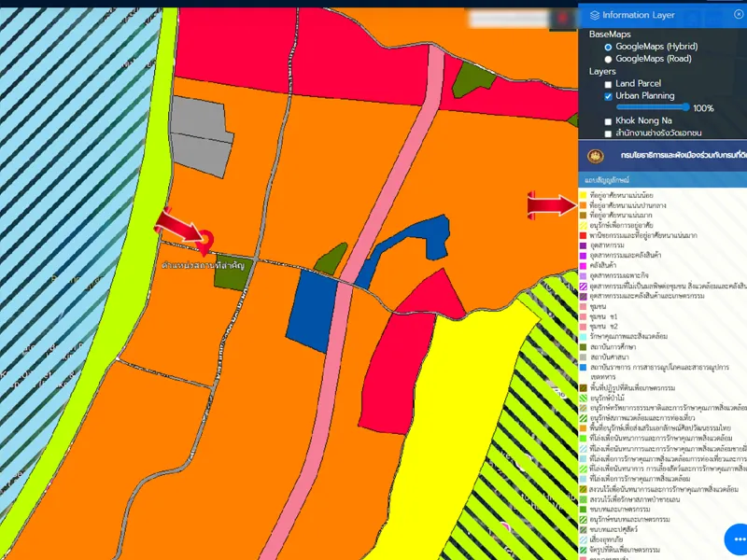Select GoogleMaps (Road) basemap

coord(609,59)
